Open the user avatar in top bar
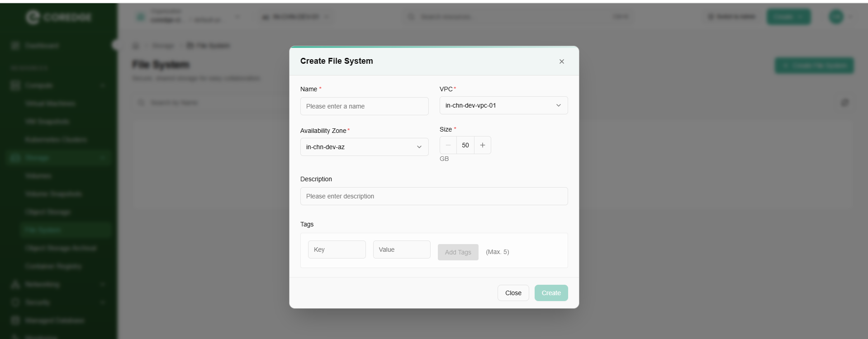This screenshot has height=339, width=868. 836,17
